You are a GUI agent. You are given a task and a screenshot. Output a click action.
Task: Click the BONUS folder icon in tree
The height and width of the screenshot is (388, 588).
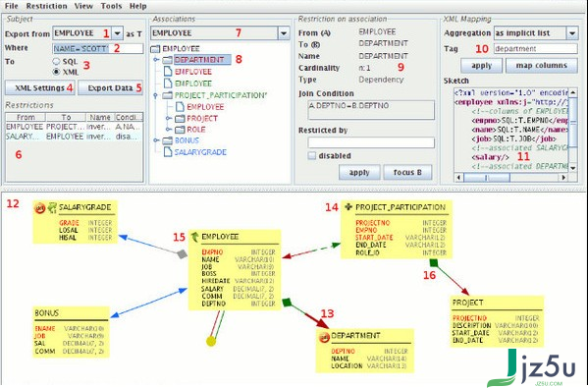(168, 140)
